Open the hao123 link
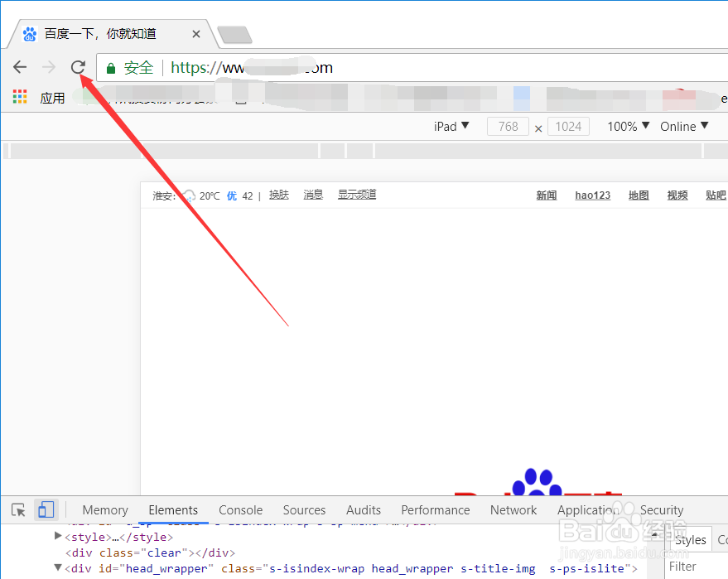 (x=592, y=195)
